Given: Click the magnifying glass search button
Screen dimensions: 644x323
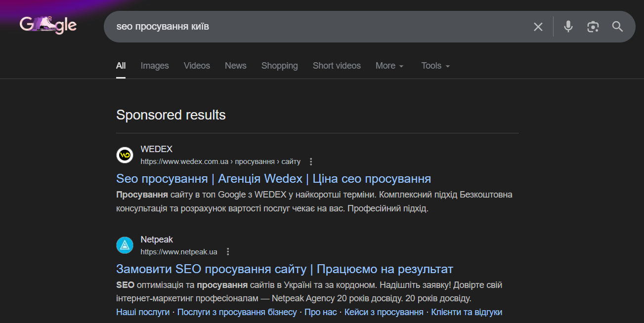Looking at the screenshot, I should pyautogui.click(x=617, y=27).
